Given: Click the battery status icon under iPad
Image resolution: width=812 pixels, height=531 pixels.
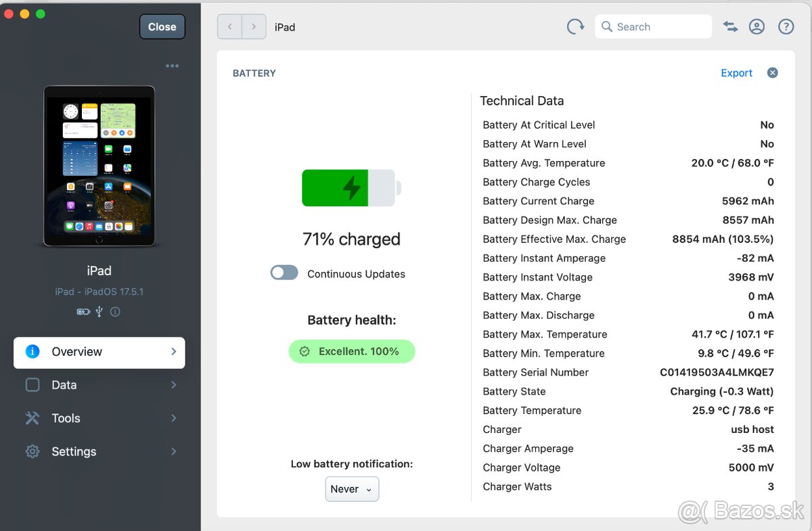Looking at the screenshot, I should tap(83, 312).
